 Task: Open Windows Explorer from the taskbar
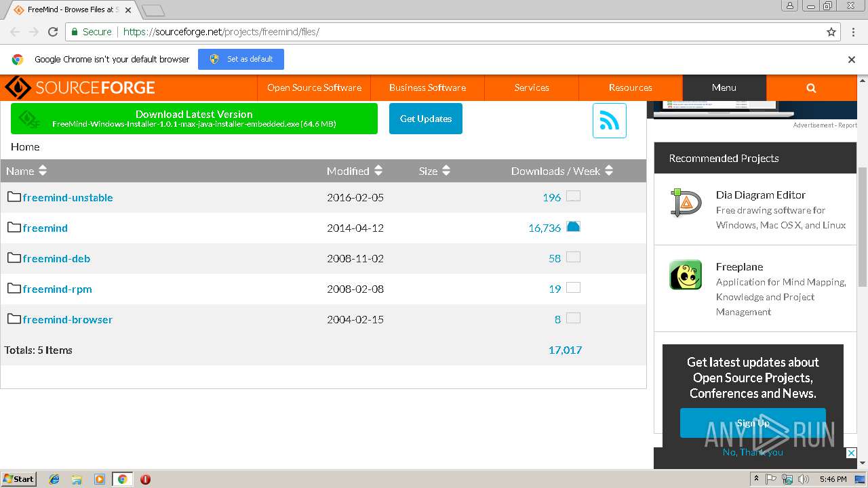(x=77, y=479)
